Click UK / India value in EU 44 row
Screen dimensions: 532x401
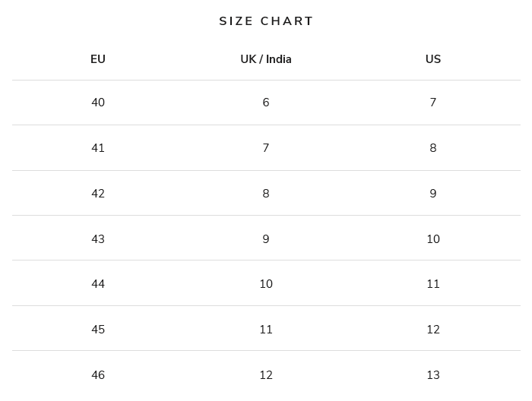point(266,284)
